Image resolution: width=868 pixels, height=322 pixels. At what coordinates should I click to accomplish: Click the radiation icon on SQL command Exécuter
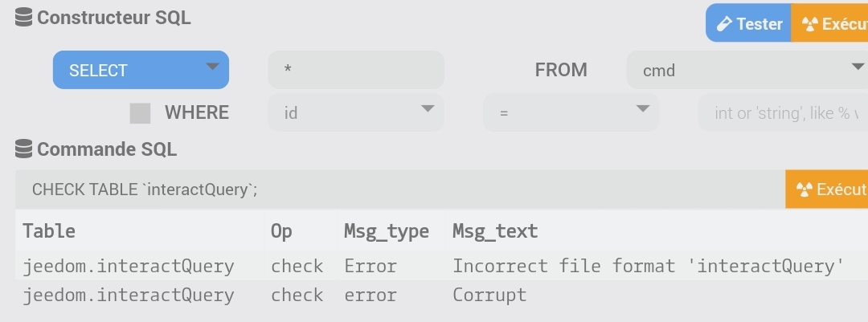(x=804, y=190)
